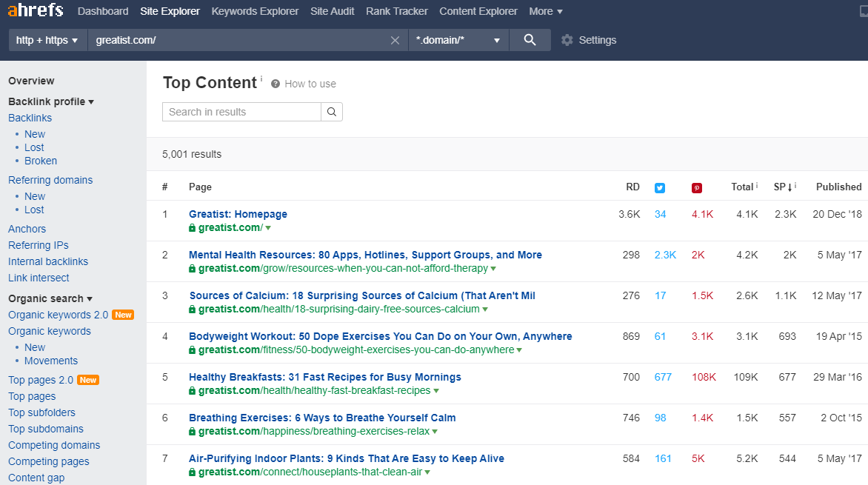Open Content gap in sidebar
868x485 pixels.
tap(36, 478)
